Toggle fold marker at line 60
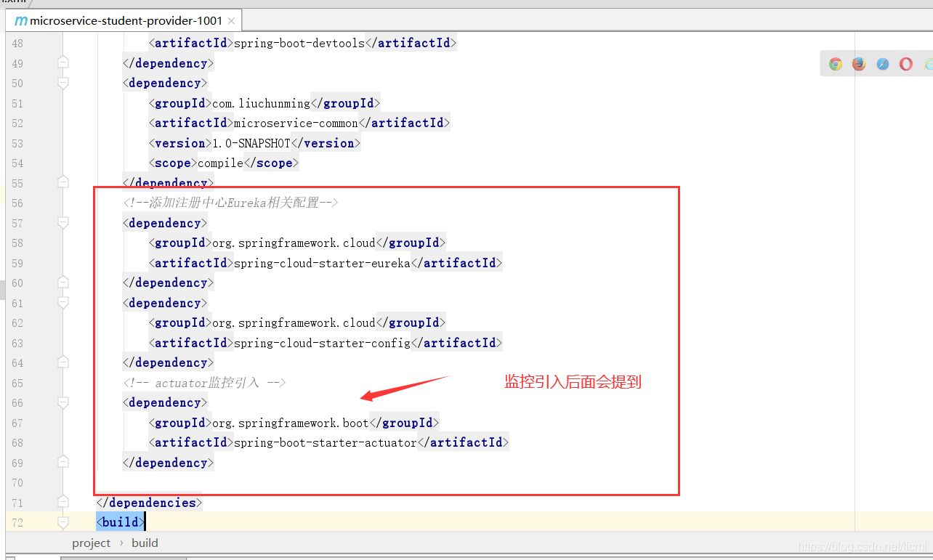Screen dimensions: 933x560 click(63, 283)
